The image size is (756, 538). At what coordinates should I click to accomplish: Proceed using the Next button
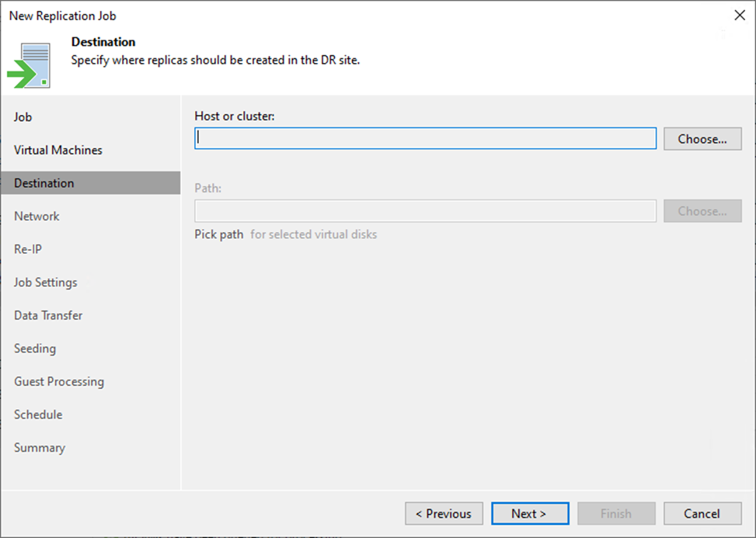tap(529, 513)
